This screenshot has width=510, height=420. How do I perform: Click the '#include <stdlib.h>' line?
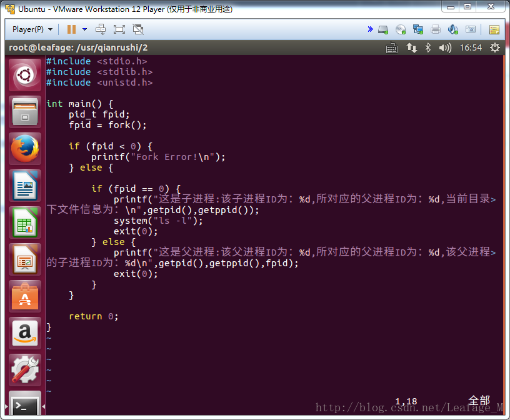tap(99, 72)
